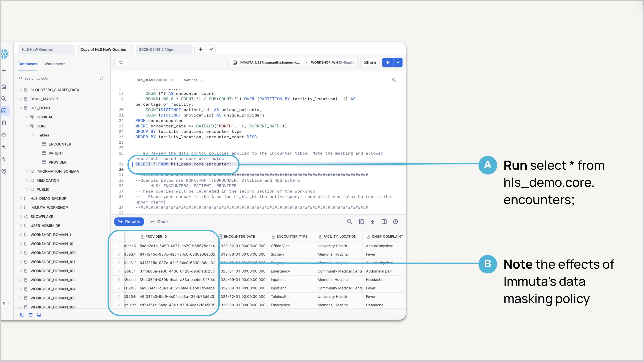
Task: Click the Share button
Action: (370, 63)
